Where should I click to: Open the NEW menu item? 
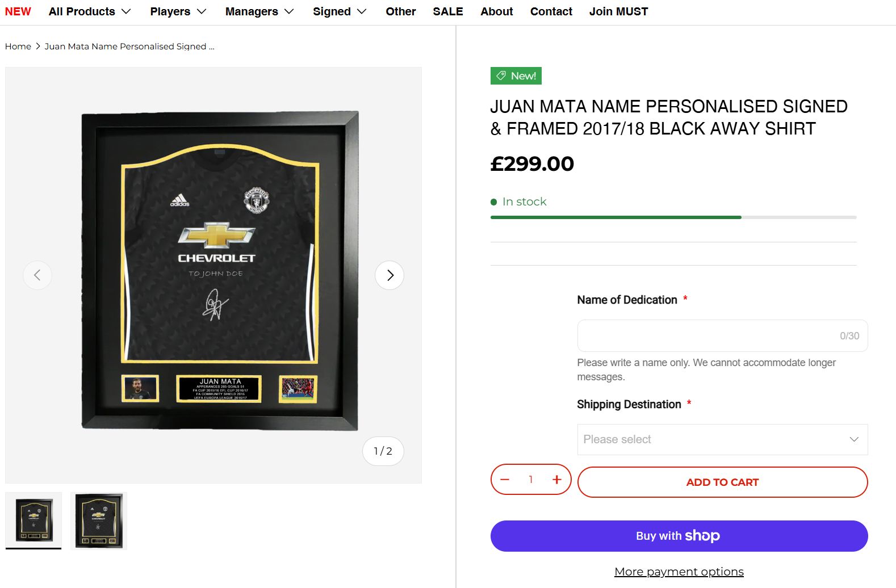18,11
